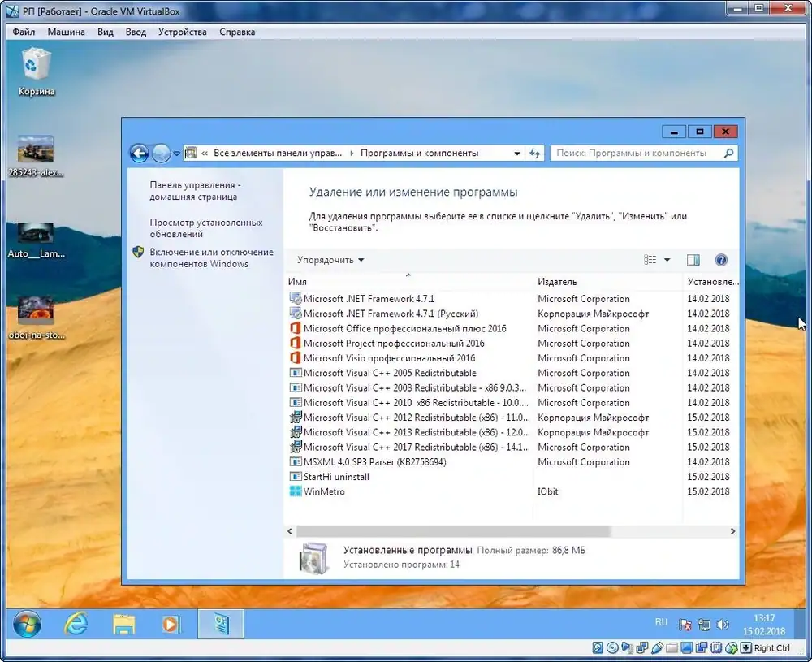Click the Microsoft Project 2016 row icon
The width and height of the screenshot is (812, 662).
tap(296, 344)
